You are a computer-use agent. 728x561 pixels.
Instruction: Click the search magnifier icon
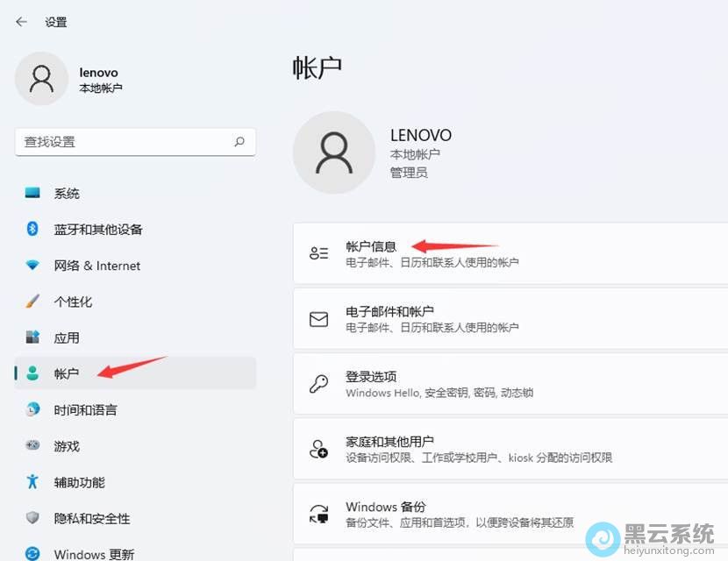click(239, 141)
